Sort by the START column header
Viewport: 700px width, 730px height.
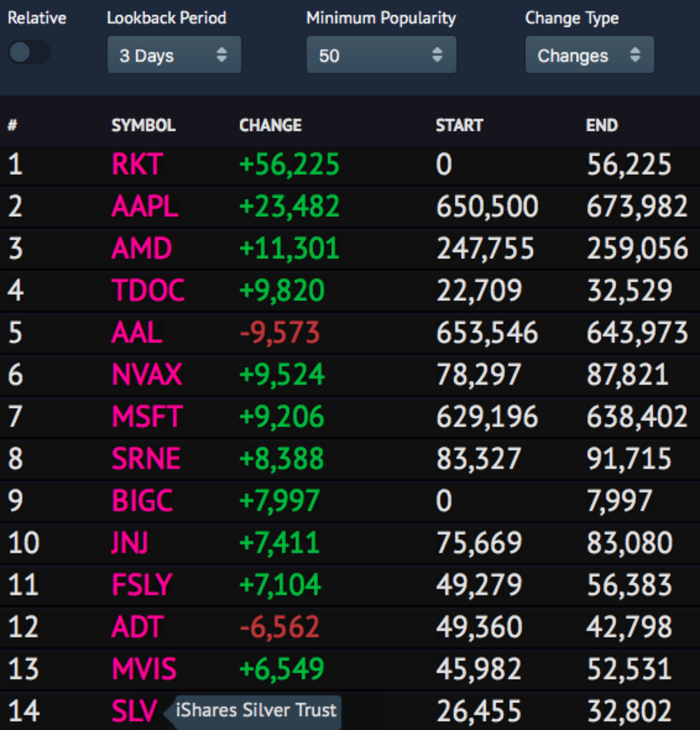pos(459,125)
